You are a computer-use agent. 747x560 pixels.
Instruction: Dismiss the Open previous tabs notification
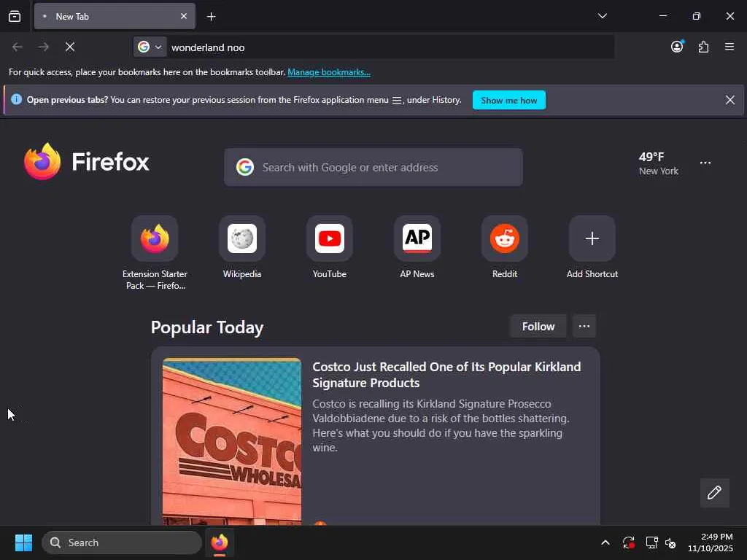point(729,100)
